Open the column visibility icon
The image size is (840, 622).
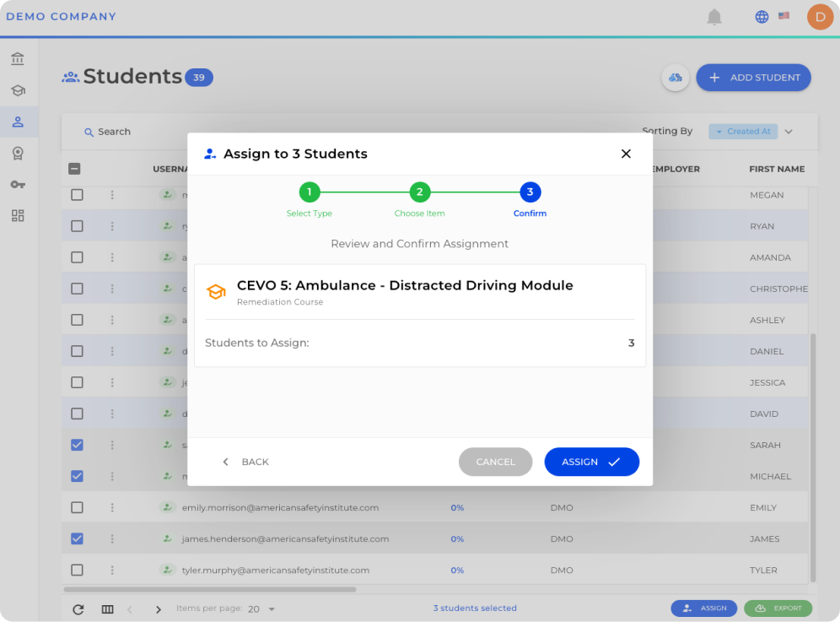pos(107,609)
